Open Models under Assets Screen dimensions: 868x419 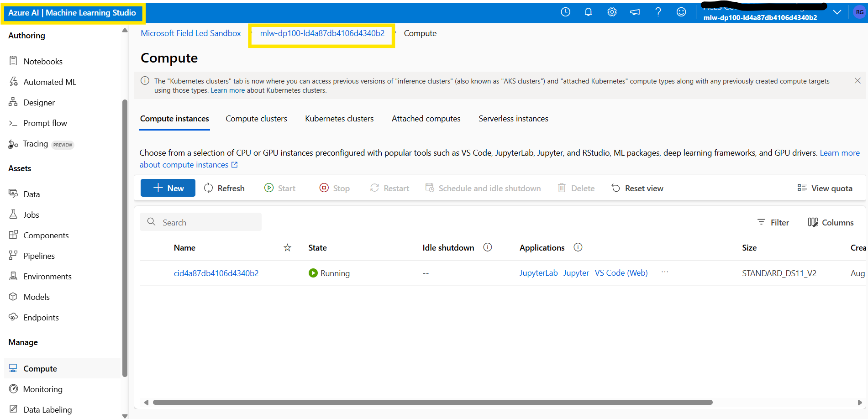[29, 297]
